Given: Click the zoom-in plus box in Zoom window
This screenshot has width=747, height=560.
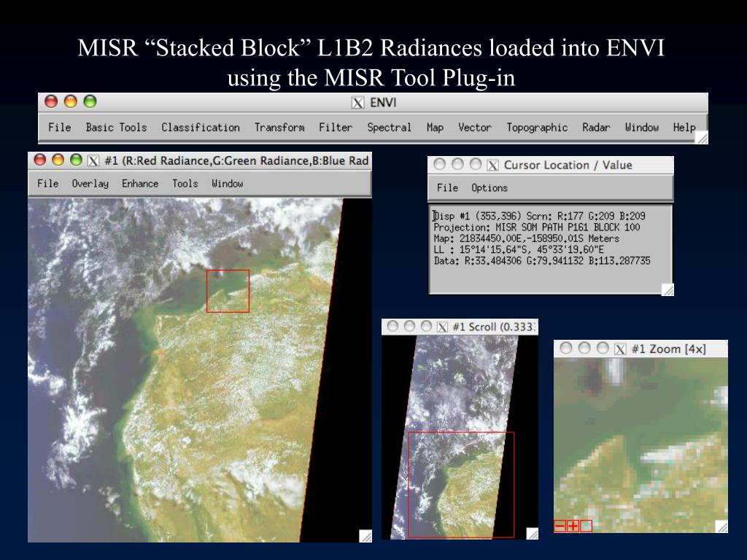Looking at the screenshot, I should (x=573, y=526).
